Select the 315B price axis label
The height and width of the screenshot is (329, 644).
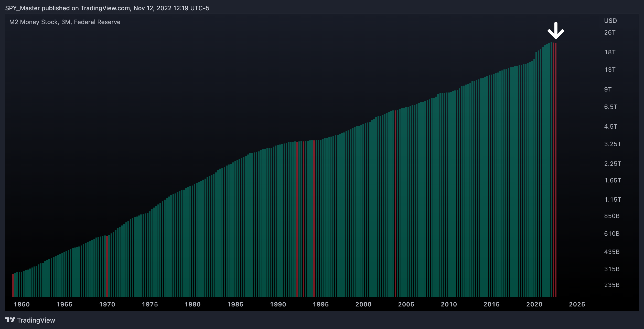pyautogui.click(x=612, y=269)
